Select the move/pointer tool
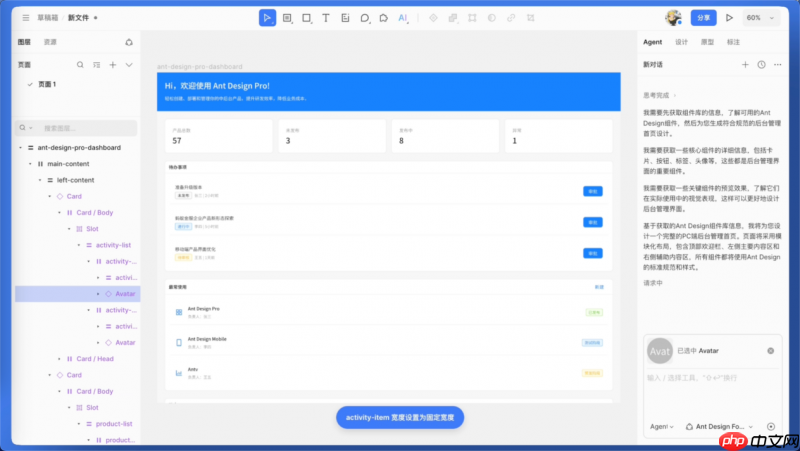Viewport: 800px width, 451px height. [267, 18]
